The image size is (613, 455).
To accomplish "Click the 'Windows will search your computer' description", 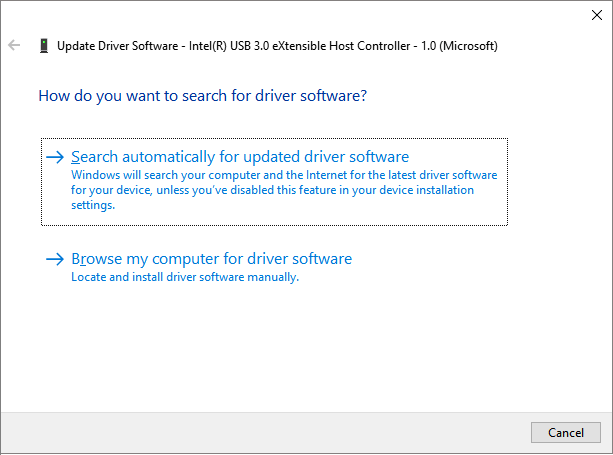I will coord(283,175).
